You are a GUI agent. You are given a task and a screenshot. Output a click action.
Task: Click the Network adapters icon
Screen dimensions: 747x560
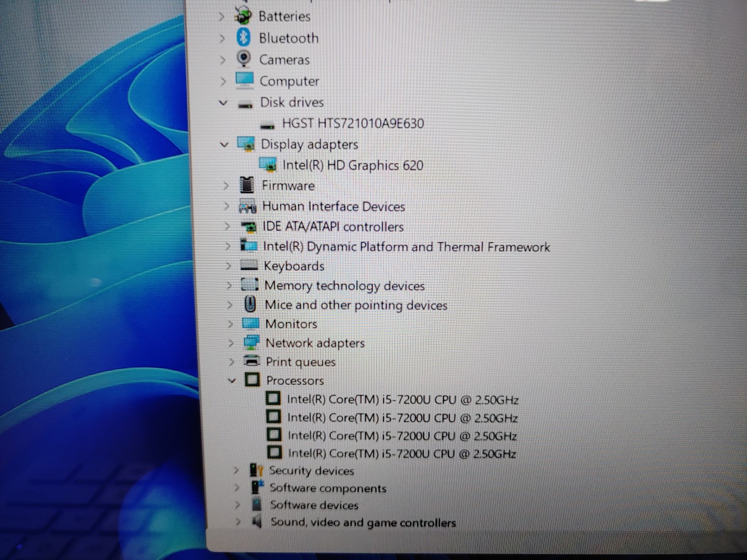252,342
